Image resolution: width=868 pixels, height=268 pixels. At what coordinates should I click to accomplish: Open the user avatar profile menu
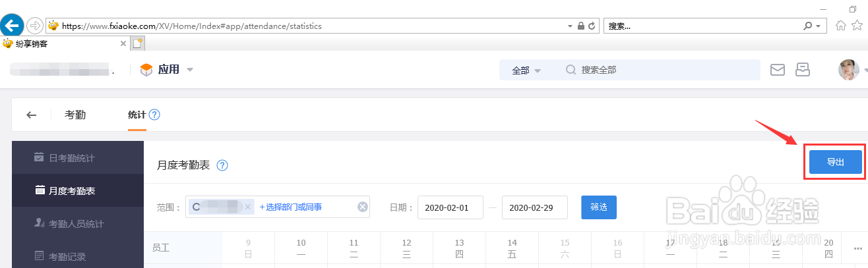tap(848, 69)
